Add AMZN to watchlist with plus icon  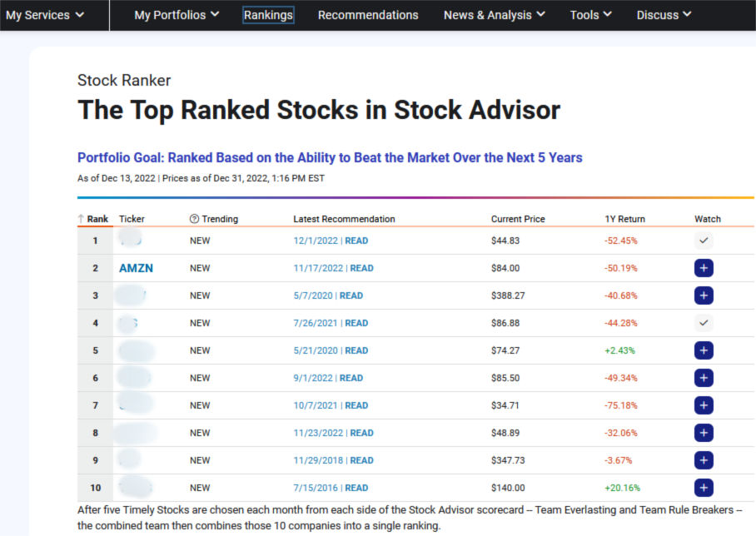[x=704, y=268]
